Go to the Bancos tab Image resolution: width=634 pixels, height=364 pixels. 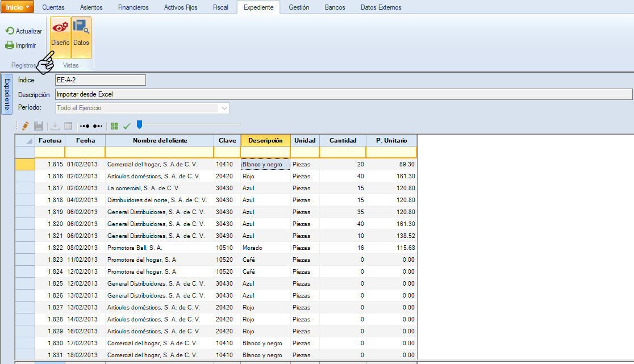click(335, 7)
